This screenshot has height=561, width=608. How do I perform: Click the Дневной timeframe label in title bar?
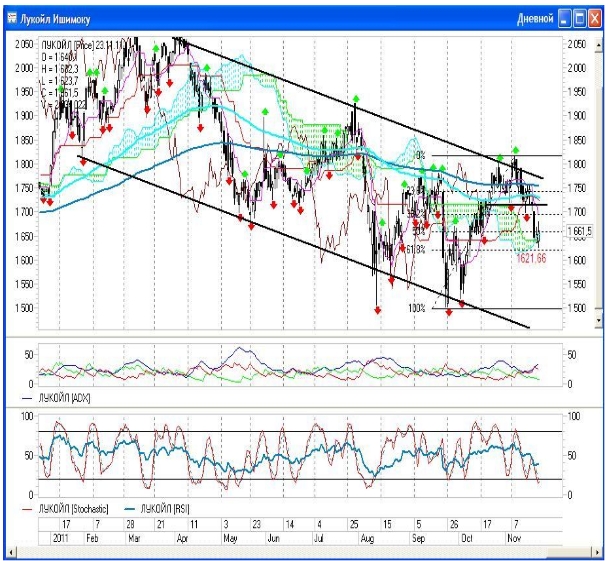[535, 19]
